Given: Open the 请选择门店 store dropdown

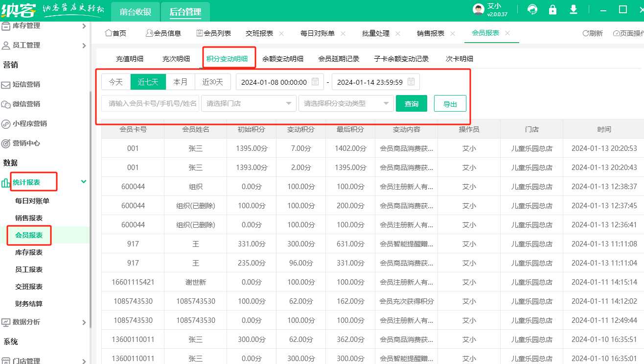Looking at the screenshot, I should tap(249, 103).
